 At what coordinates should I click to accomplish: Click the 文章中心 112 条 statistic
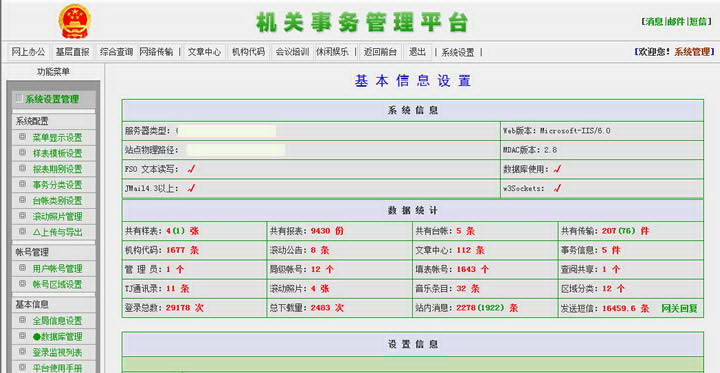[450, 250]
